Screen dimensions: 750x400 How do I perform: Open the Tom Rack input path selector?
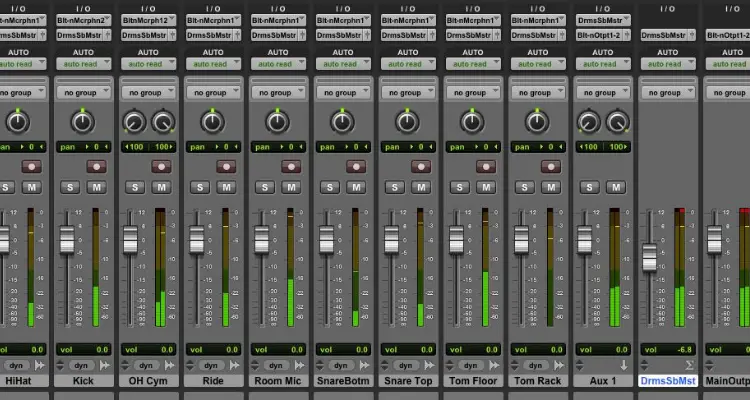tap(535, 19)
